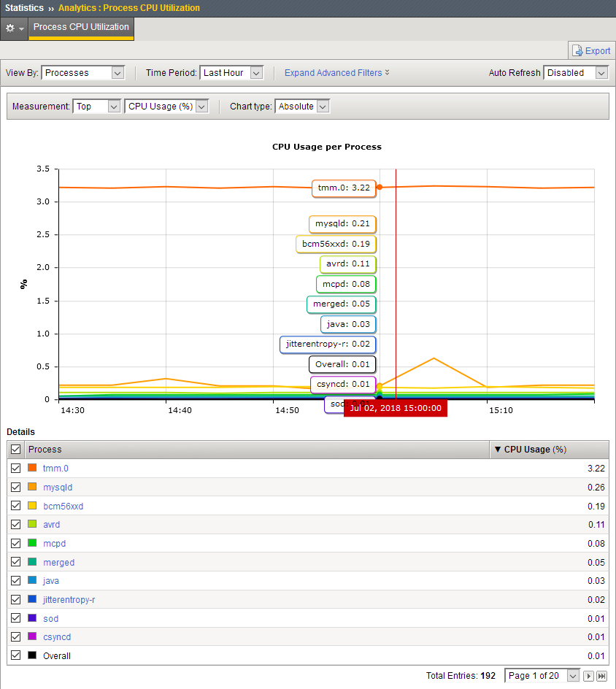This screenshot has width=616, height=689.
Task: Click the Export document icon
Action: (578, 51)
